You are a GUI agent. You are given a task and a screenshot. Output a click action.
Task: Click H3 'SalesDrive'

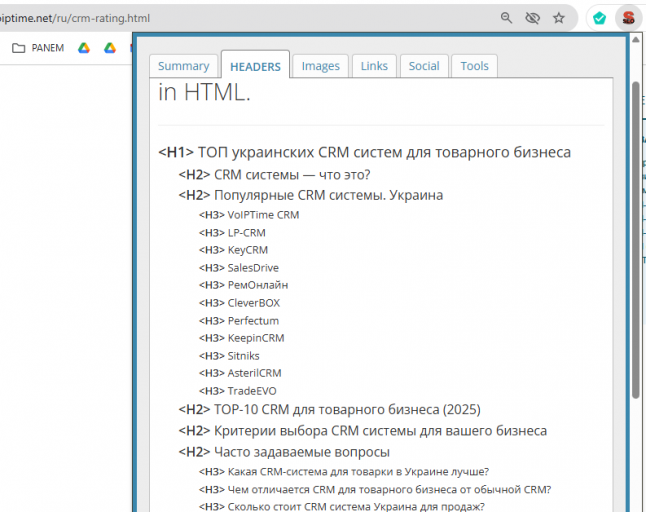tap(239, 268)
